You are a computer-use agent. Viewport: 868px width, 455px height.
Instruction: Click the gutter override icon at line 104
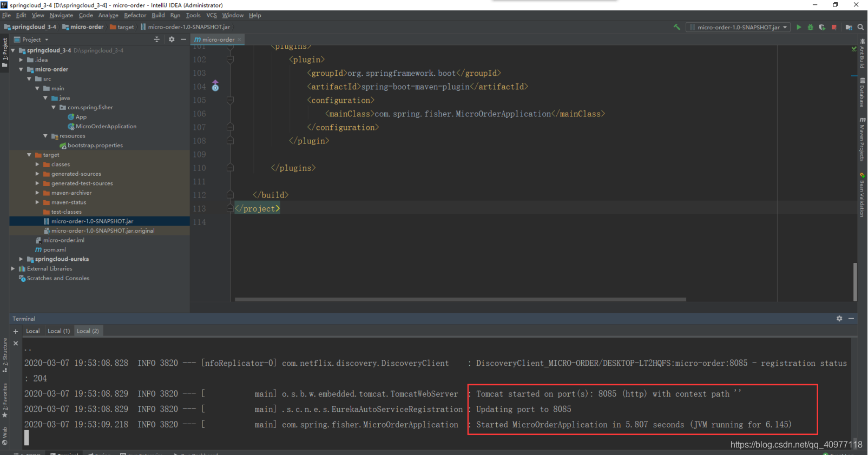[x=215, y=86]
